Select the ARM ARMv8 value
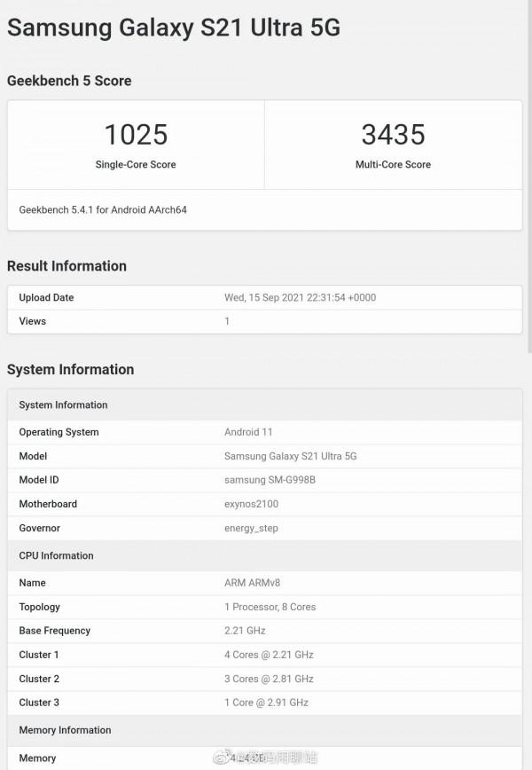The image size is (532, 770). [x=253, y=583]
